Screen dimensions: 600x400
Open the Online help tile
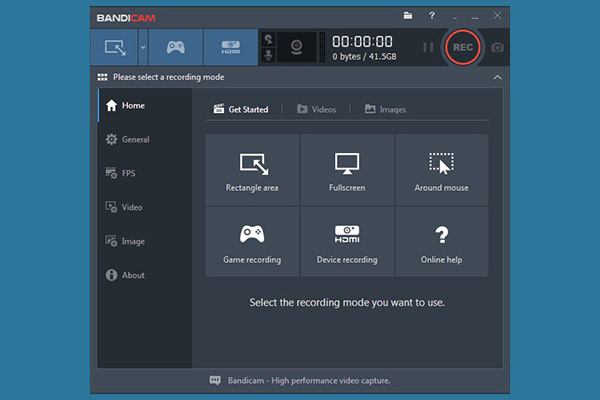pyautogui.click(x=442, y=242)
